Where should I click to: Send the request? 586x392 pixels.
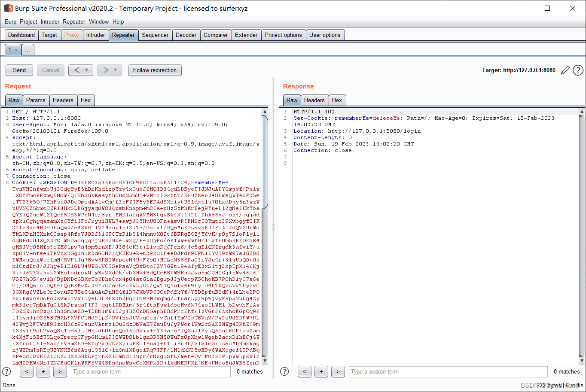click(x=19, y=70)
